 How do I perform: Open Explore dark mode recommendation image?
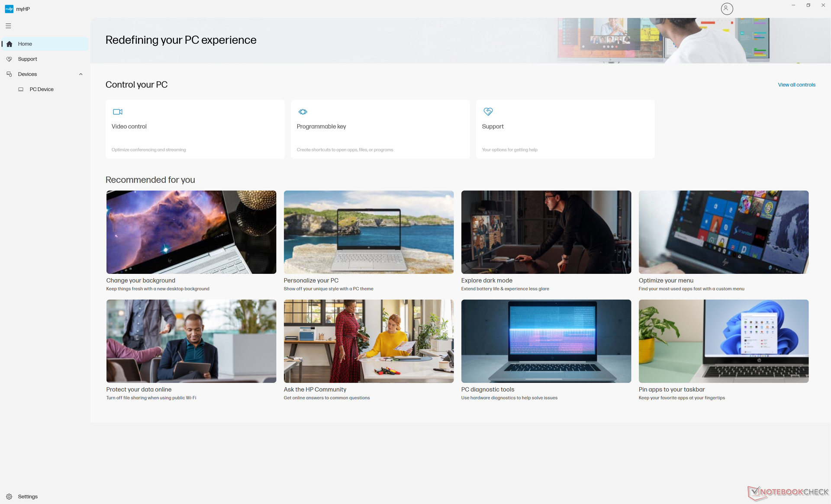pos(546,232)
